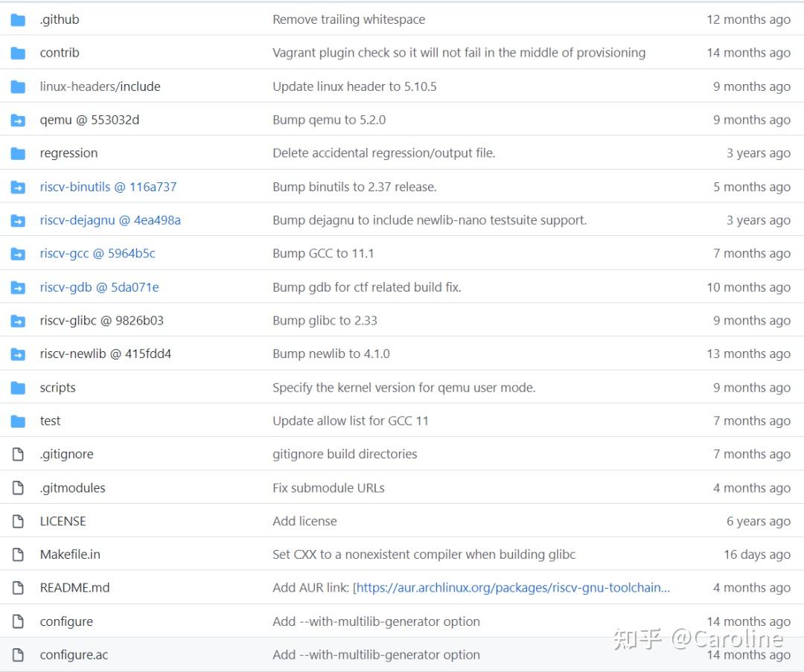Open the .gitignore file

[67, 455]
